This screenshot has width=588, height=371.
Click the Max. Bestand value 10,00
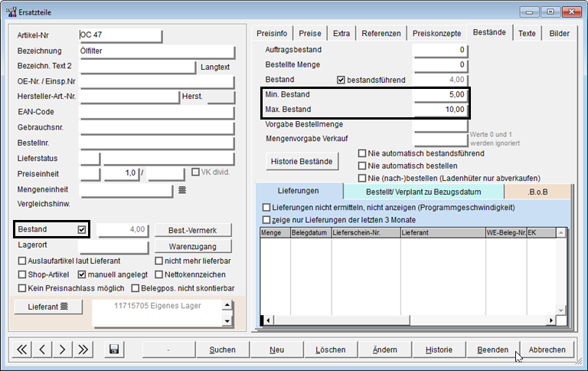(440, 110)
